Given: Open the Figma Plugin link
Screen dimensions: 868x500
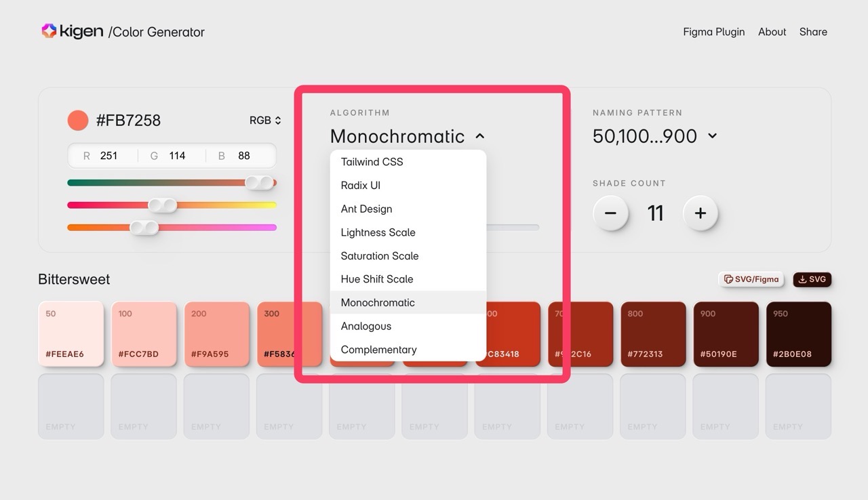Looking at the screenshot, I should coord(713,32).
